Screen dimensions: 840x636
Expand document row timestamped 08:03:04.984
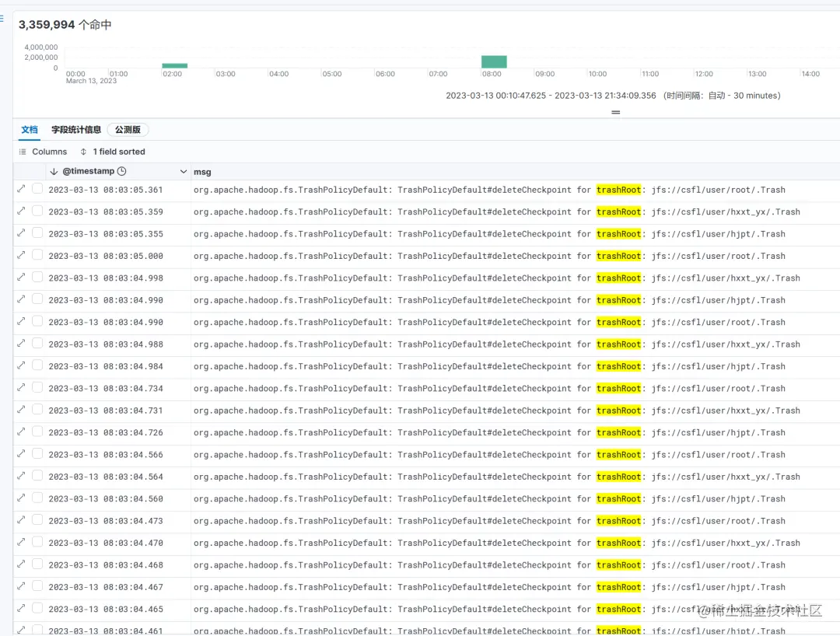[x=21, y=365]
